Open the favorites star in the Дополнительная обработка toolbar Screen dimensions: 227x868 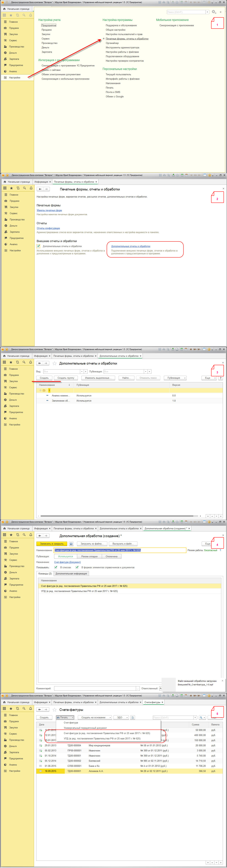coord(11,534)
